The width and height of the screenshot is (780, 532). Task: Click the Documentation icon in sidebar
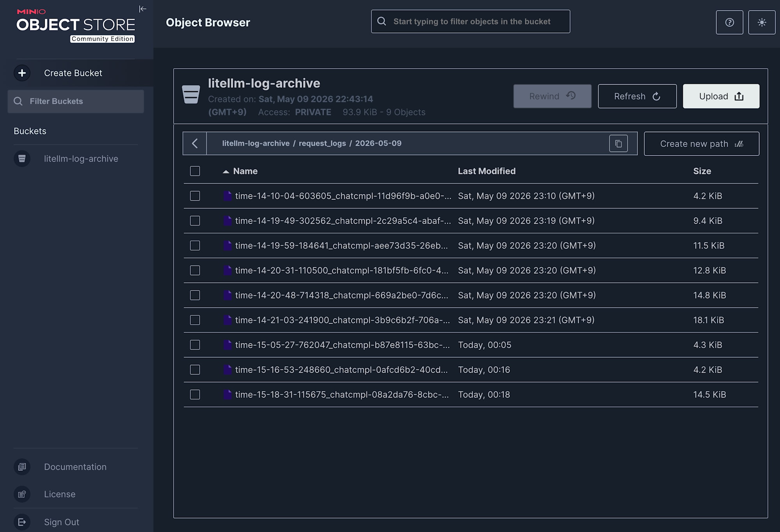coord(22,467)
